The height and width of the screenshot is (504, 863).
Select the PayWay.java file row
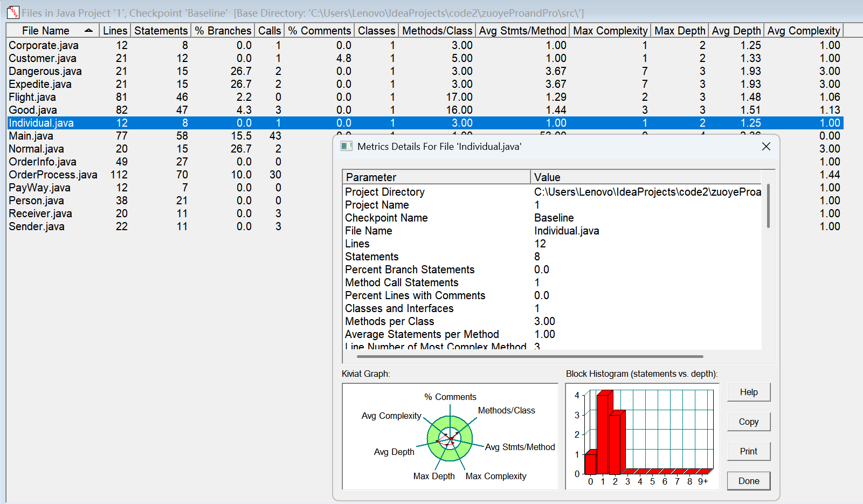[x=170, y=188]
